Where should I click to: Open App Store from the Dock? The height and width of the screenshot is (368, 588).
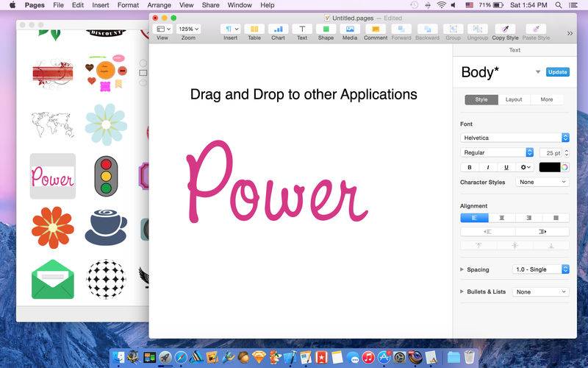pos(384,357)
